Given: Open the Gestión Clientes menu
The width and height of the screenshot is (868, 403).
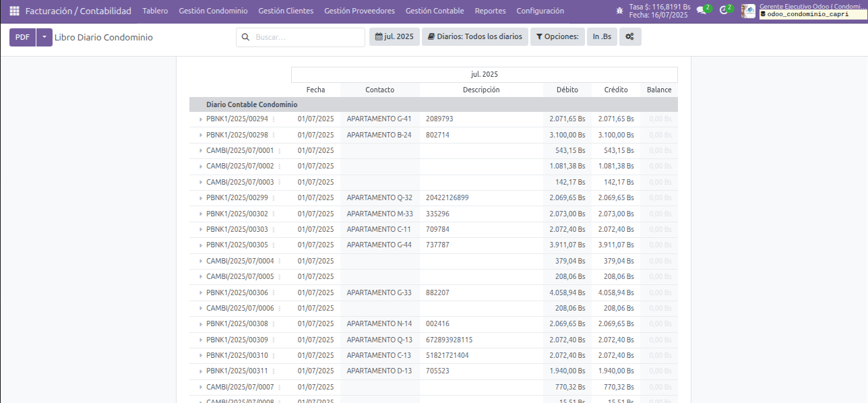Looking at the screenshot, I should tap(286, 11).
